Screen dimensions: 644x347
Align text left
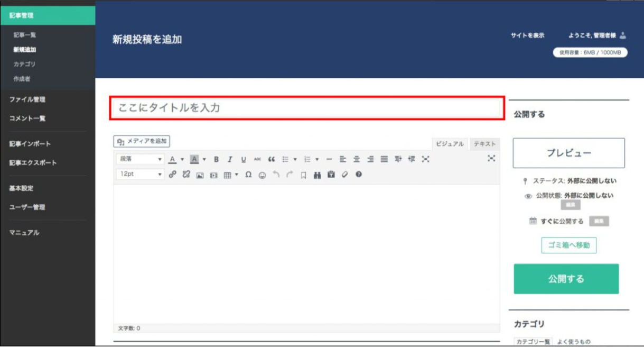pyautogui.click(x=342, y=159)
